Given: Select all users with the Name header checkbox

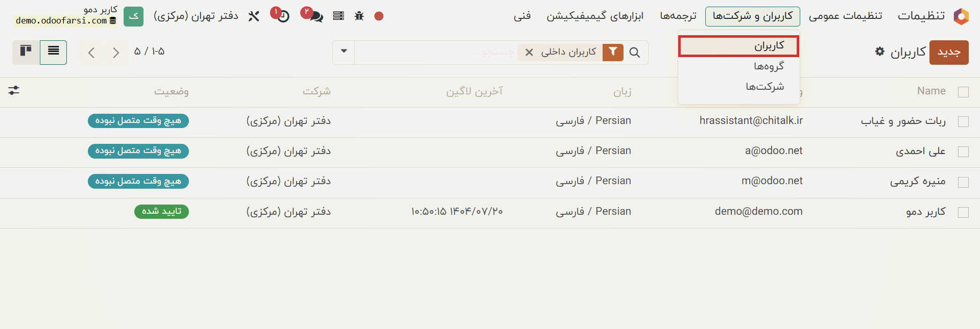Looking at the screenshot, I should [x=964, y=92].
